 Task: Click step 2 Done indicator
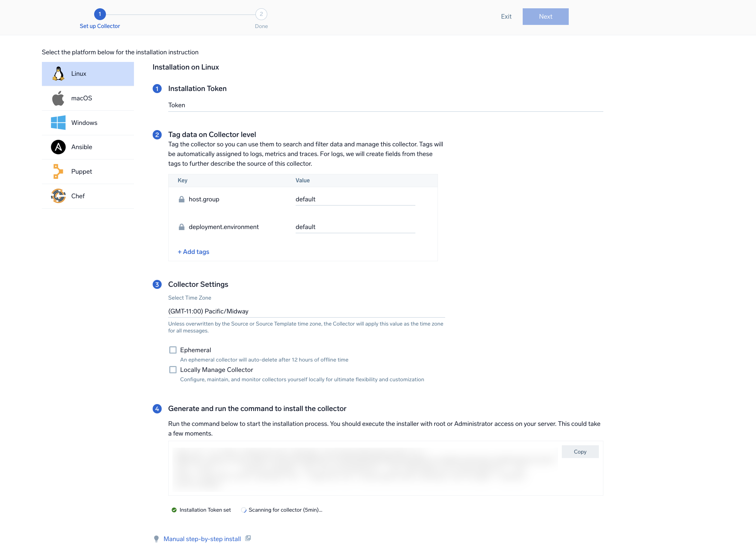pyautogui.click(x=261, y=14)
